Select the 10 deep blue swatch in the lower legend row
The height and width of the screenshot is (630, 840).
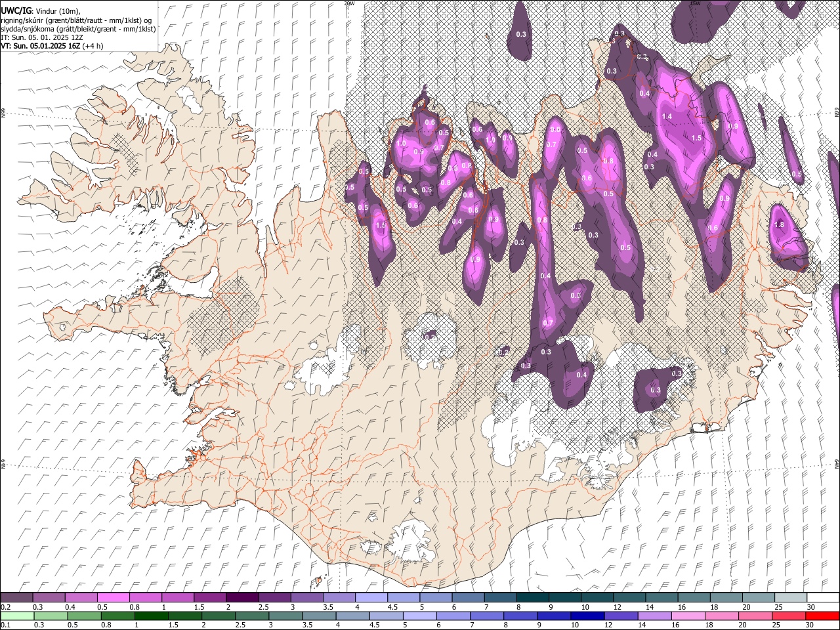point(587,616)
